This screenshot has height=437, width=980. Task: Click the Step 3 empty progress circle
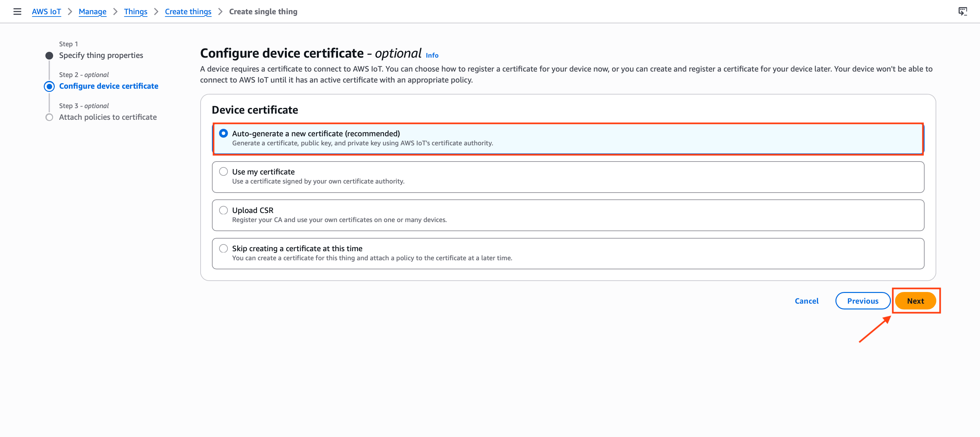click(50, 117)
